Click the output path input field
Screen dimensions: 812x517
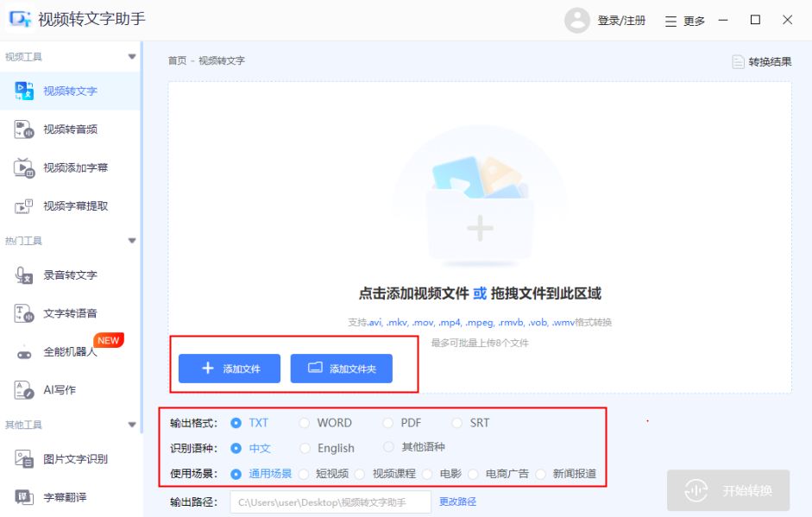330,501
